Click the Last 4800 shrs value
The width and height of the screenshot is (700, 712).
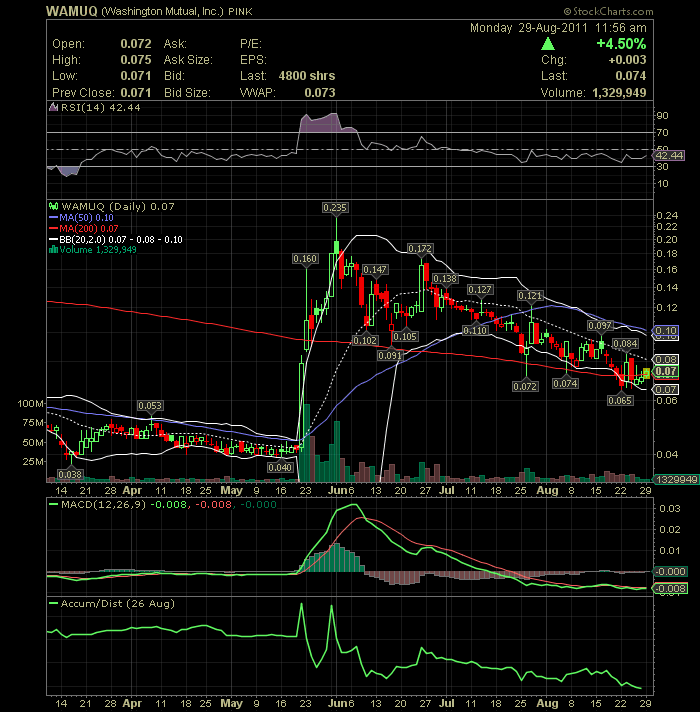[x=307, y=76]
